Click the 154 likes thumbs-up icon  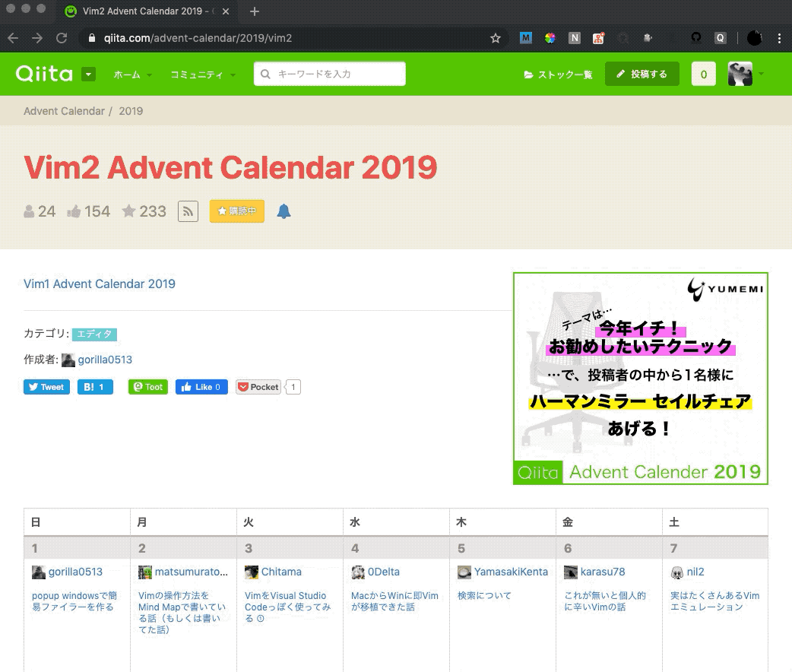pyautogui.click(x=74, y=211)
